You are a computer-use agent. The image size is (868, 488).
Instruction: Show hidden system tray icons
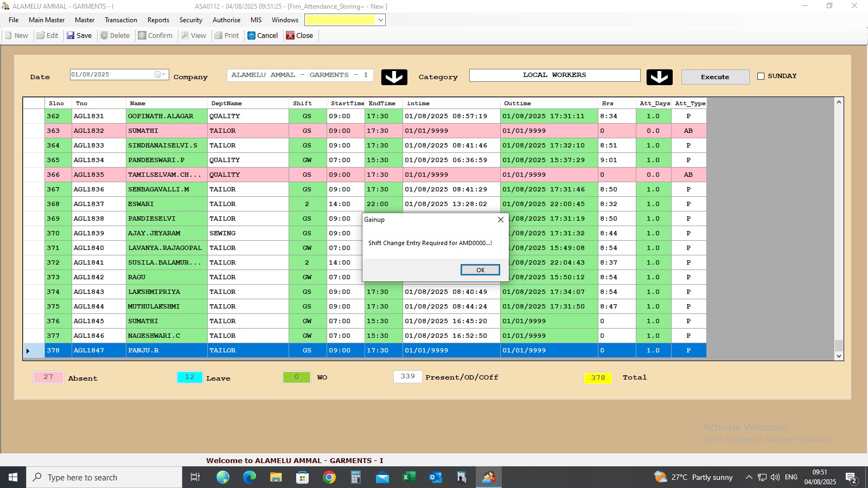[749, 477]
